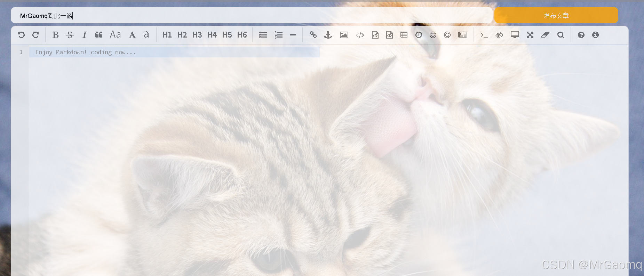Insert an image

tap(344, 35)
